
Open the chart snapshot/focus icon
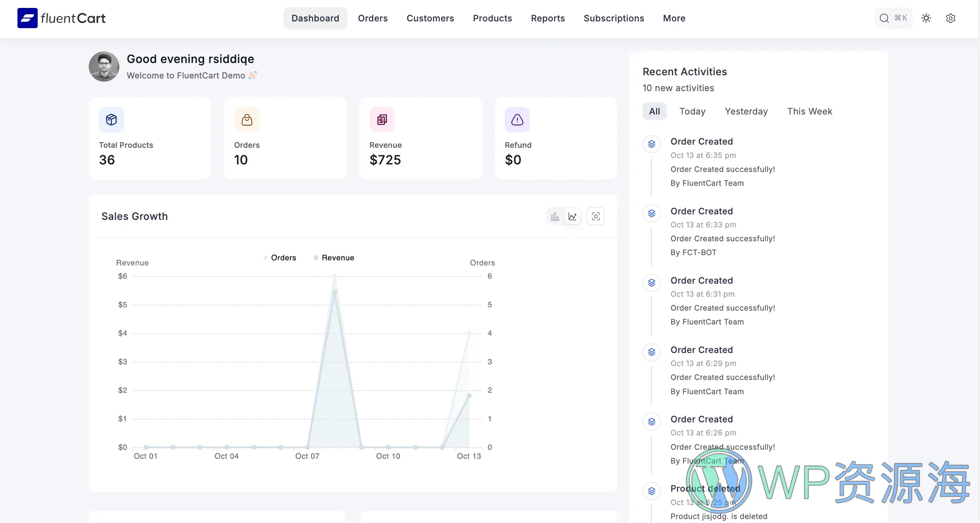pyautogui.click(x=595, y=216)
